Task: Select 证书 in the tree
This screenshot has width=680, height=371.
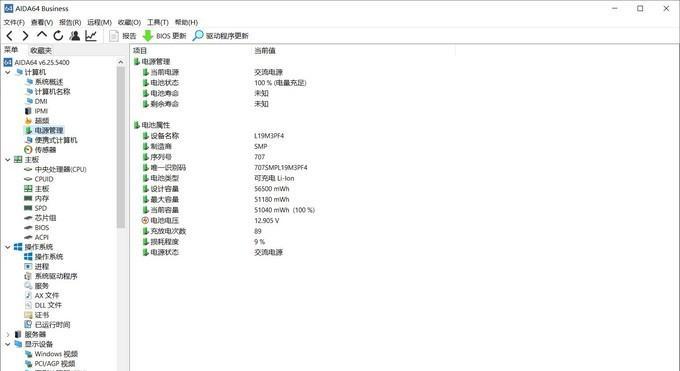Action: (37, 315)
